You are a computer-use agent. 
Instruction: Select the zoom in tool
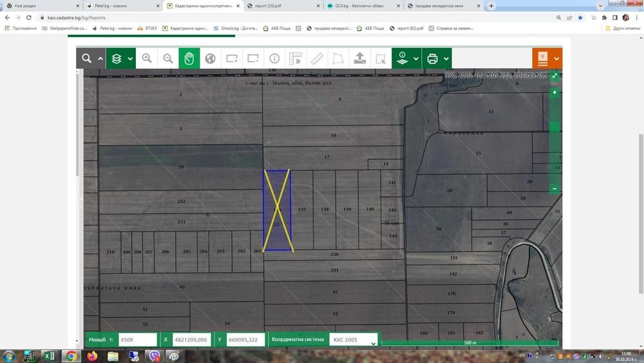(x=147, y=59)
